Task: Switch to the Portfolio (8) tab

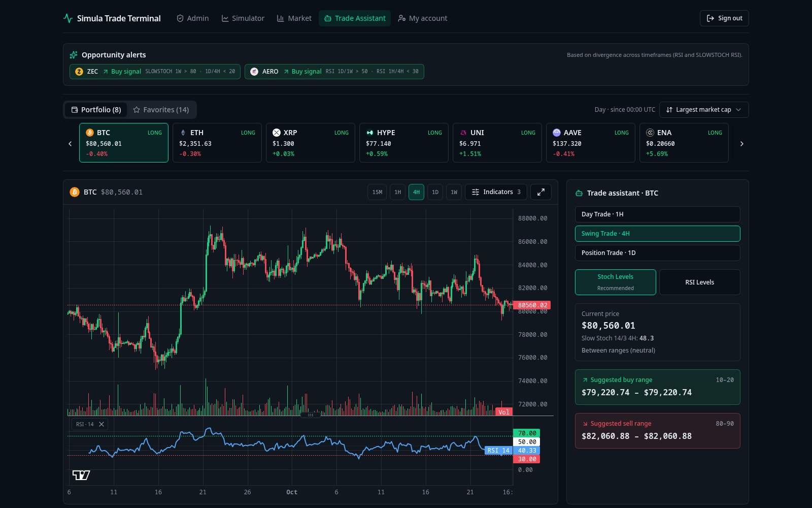Action: click(96, 110)
